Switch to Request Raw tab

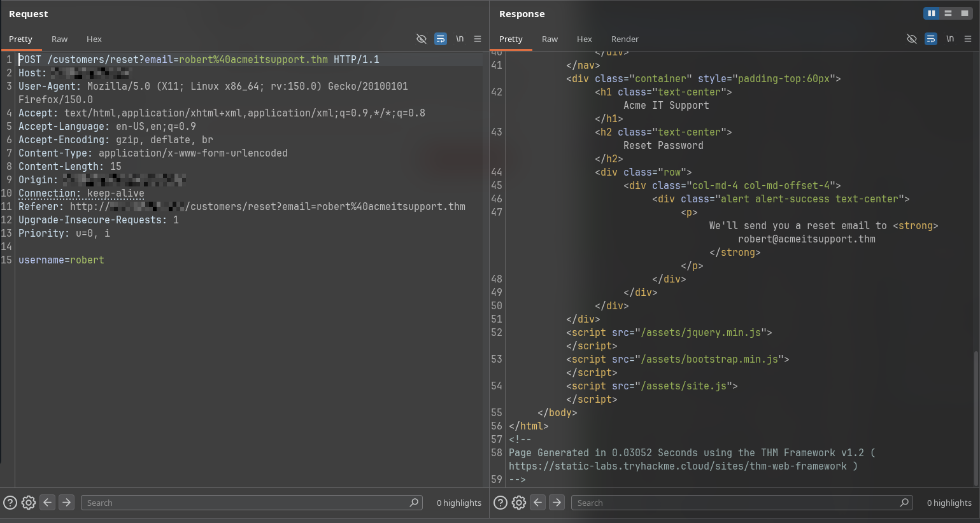tap(59, 39)
